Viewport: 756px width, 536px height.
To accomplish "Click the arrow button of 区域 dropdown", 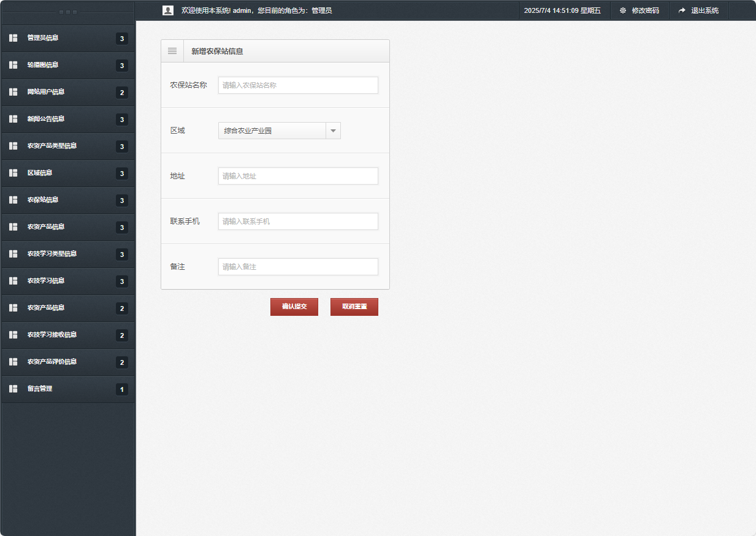I will (333, 131).
